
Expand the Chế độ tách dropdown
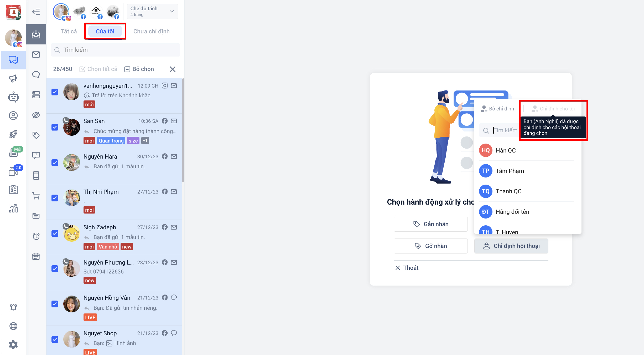tap(152, 11)
